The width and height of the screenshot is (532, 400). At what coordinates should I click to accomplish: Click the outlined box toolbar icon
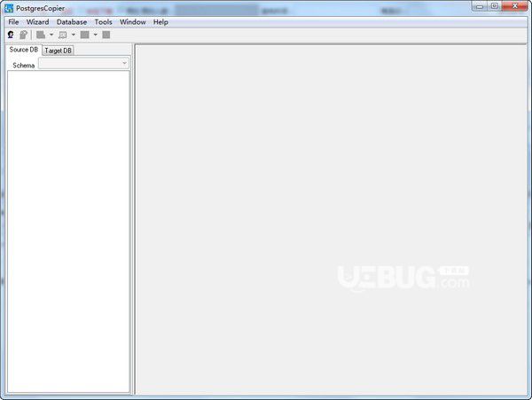tap(63, 35)
